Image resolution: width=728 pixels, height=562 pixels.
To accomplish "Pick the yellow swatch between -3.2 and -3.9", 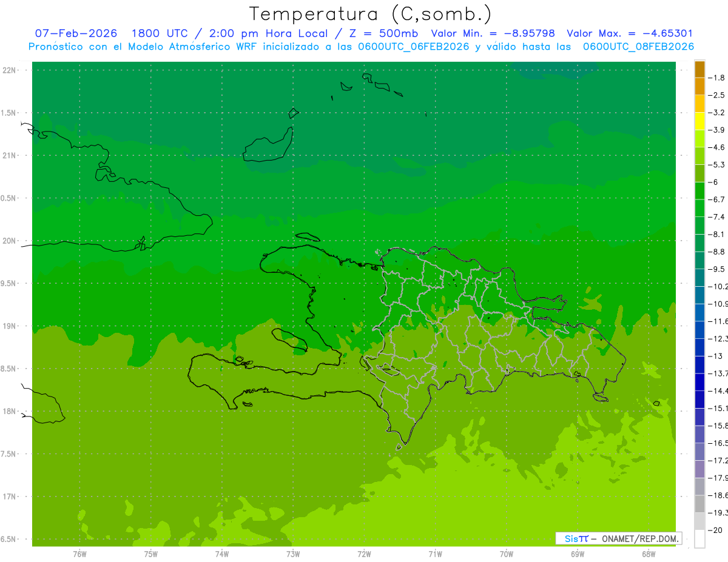I will point(699,121).
